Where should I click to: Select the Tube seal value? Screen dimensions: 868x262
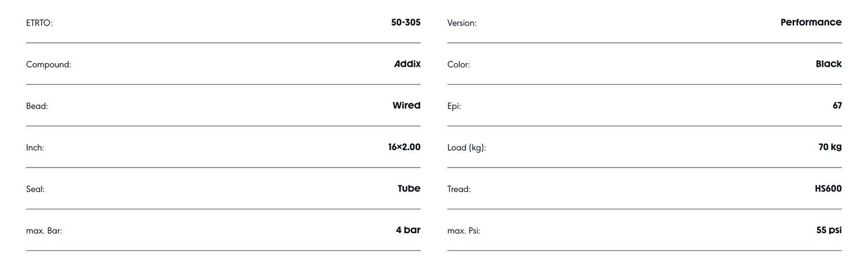pyautogui.click(x=409, y=189)
